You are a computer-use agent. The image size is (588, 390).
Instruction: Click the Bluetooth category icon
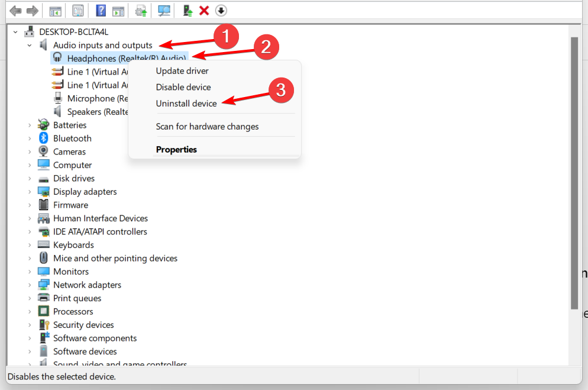click(x=44, y=138)
